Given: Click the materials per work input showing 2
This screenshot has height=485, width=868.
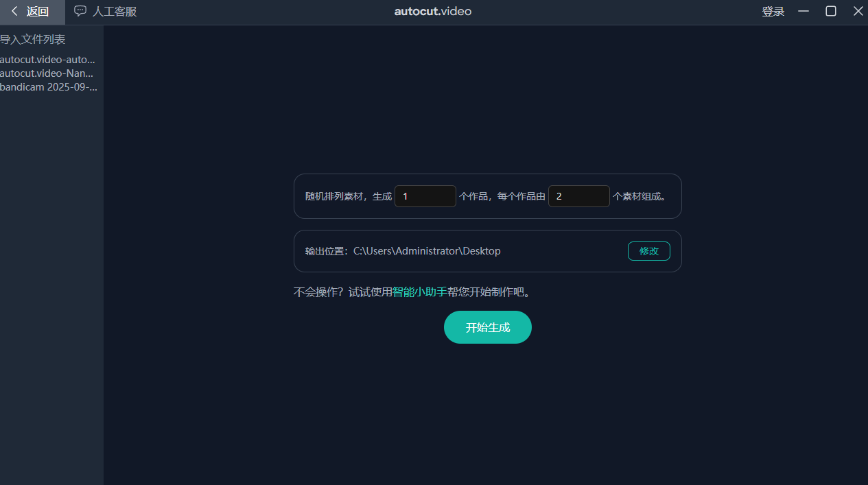Looking at the screenshot, I should pyautogui.click(x=578, y=196).
